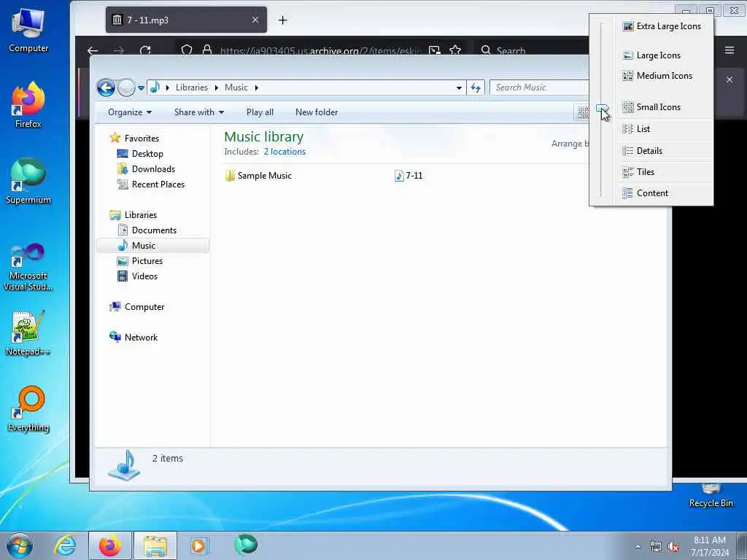
Task: Open the Share with menu
Action: tap(198, 112)
